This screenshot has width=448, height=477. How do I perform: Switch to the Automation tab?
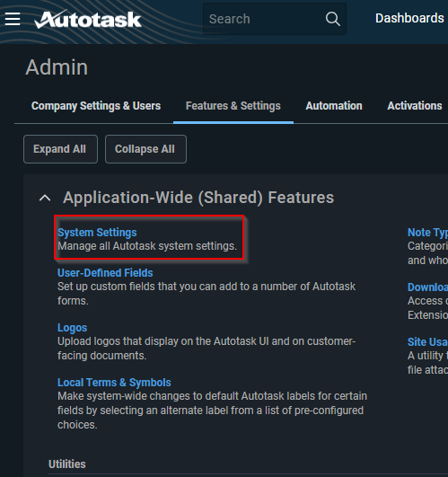334,106
